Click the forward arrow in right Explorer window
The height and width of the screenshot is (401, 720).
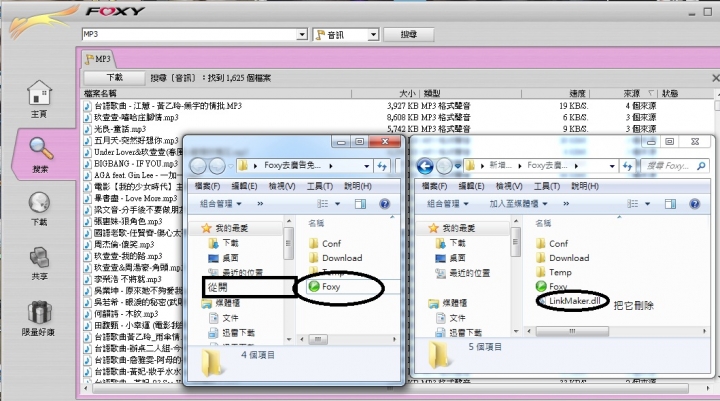[444, 166]
